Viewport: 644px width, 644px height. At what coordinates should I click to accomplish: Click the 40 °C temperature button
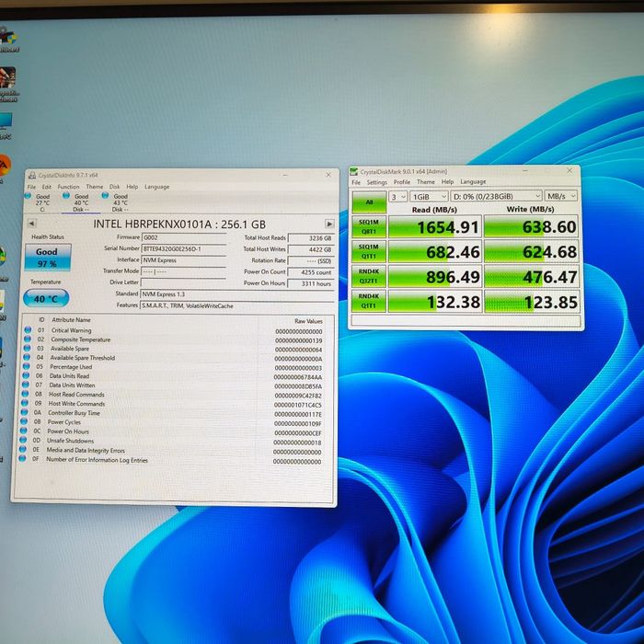point(46,298)
